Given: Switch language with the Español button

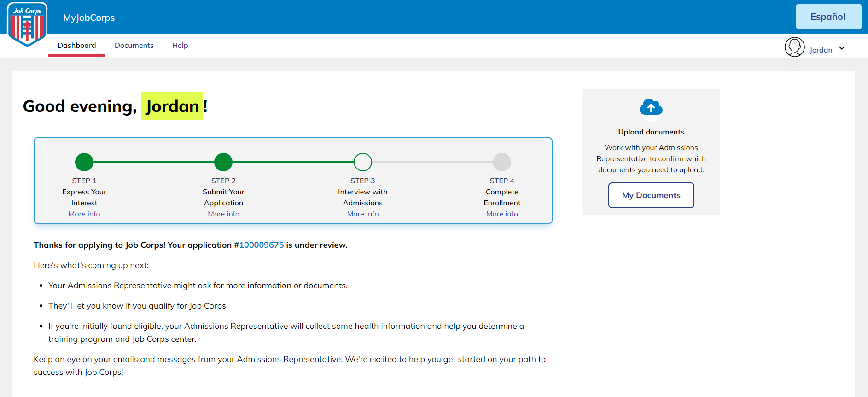Looking at the screenshot, I should pos(828,17).
